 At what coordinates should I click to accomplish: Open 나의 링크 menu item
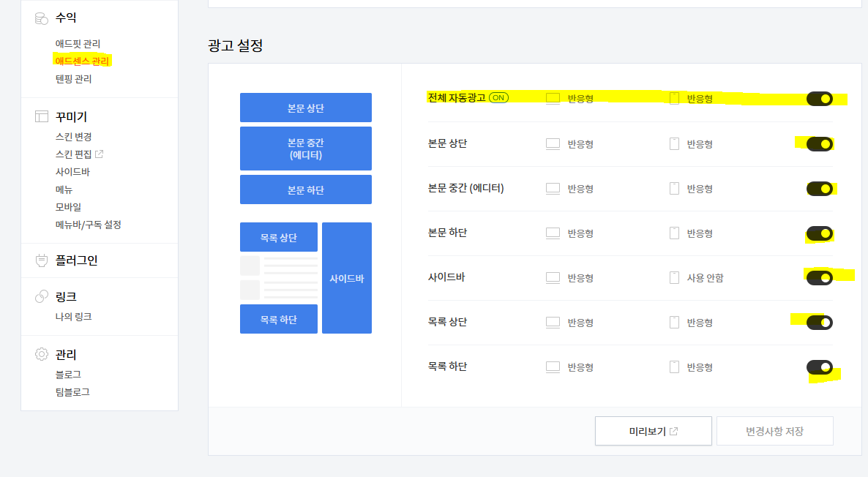point(73,317)
